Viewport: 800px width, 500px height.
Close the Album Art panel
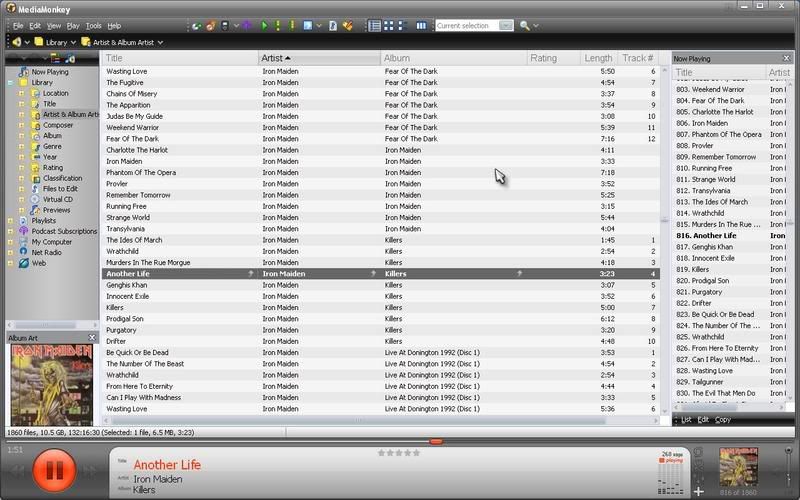tap(91, 338)
